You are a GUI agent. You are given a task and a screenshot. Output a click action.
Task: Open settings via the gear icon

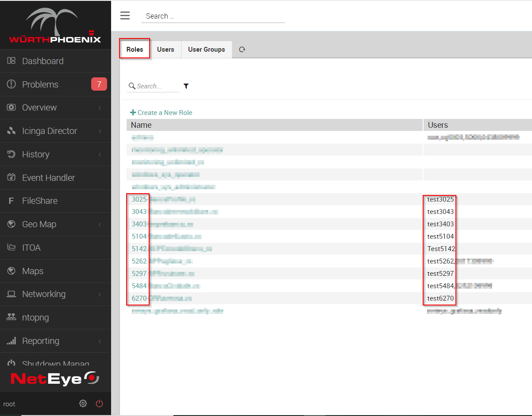point(83,403)
